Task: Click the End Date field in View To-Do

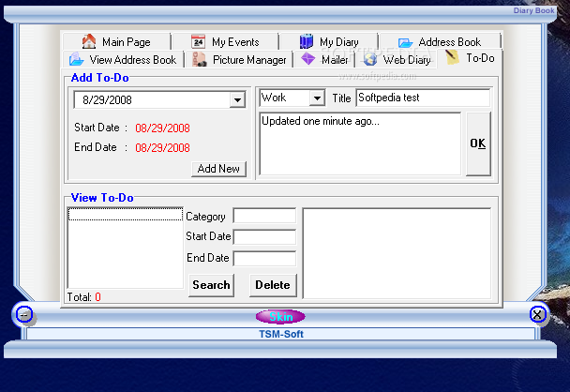Action: point(264,259)
